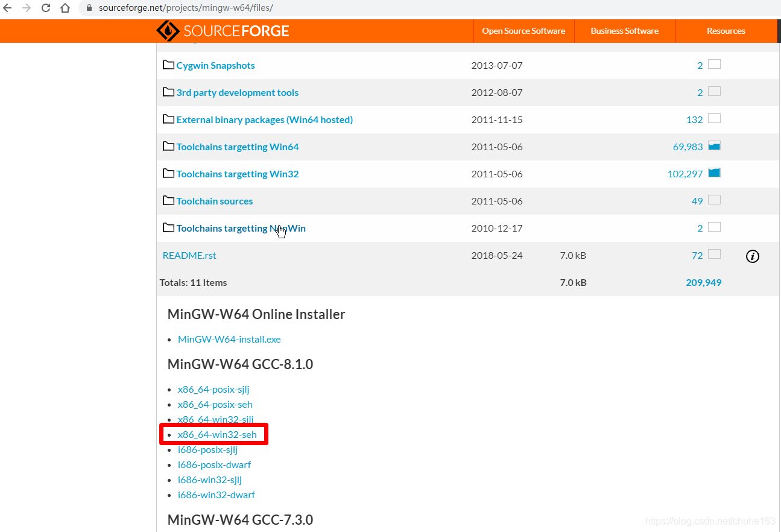This screenshot has width=781, height=532.
Task: Click the 'MinGW-W64 Online Installer' heading
Action: 256,314
